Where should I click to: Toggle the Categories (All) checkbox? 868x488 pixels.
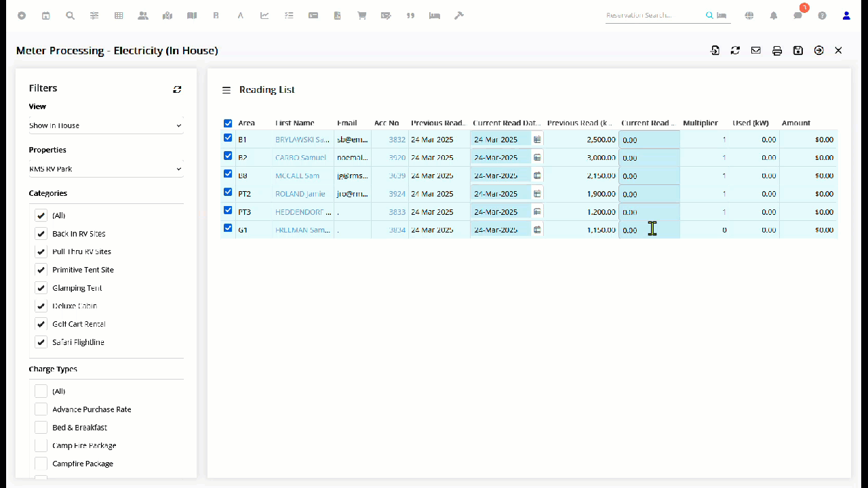coord(41,216)
